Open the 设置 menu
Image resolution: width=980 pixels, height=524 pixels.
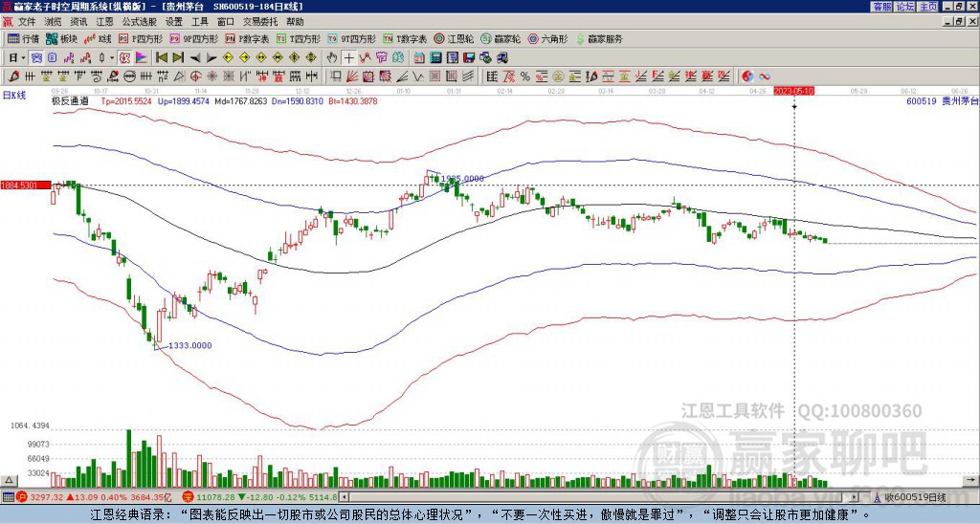click(174, 22)
